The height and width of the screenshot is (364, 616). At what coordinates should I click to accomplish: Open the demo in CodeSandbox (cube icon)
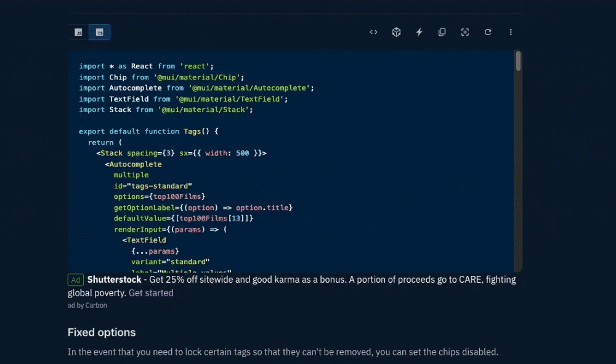point(396,32)
